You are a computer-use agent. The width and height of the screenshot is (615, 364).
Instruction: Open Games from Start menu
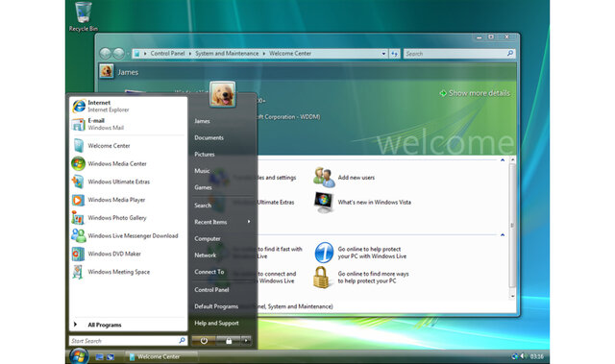203,187
